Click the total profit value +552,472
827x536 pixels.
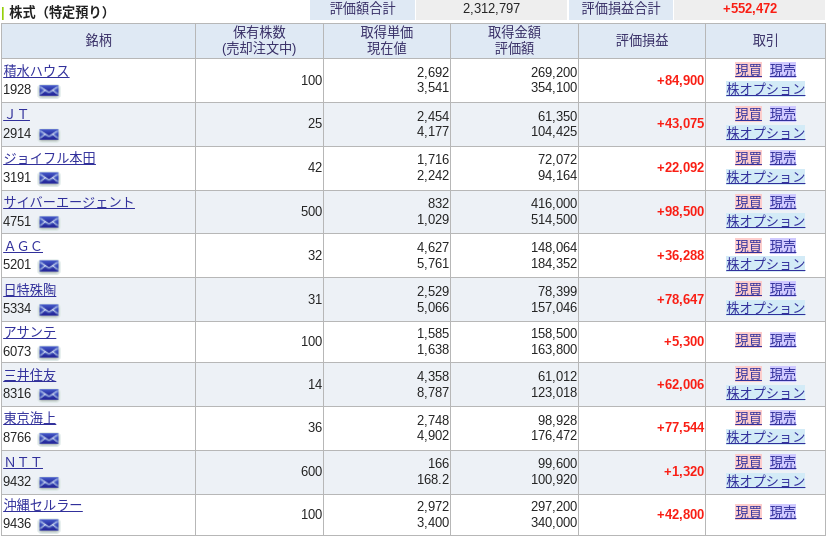(750, 8)
